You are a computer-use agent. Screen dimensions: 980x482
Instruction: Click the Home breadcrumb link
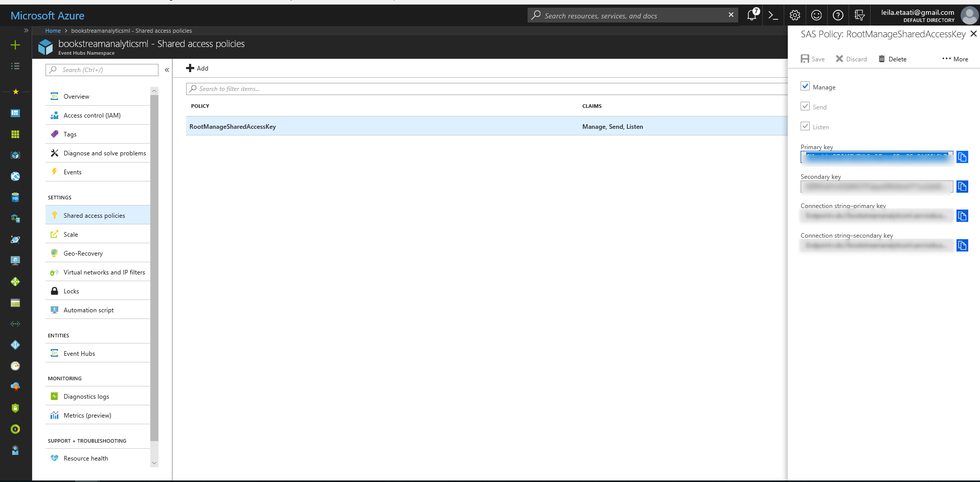pos(53,31)
